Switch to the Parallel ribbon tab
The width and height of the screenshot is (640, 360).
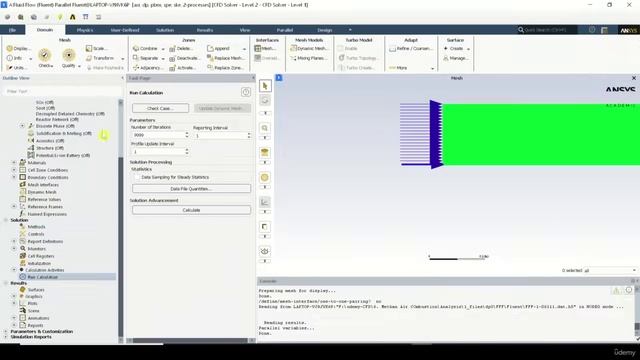click(x=284, y=30)
